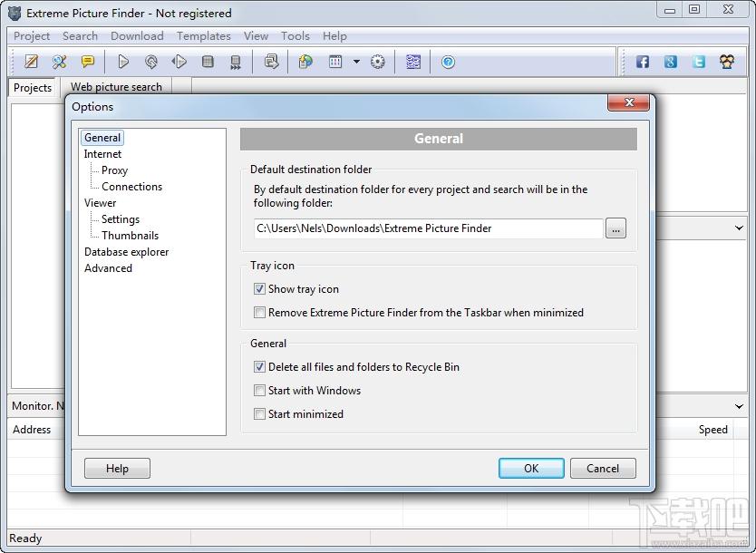Image resolution: width=756 pixels, height=553 pixels.
Task: Click the app icon in title bar
Action: click(x=15, y=13)
